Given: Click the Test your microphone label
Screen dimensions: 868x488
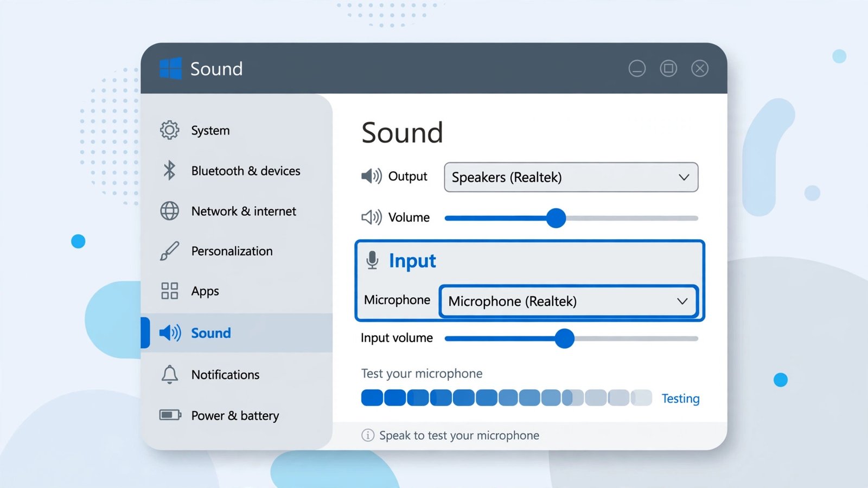Looking at the screenshot, I should click(x=422, y=374).
